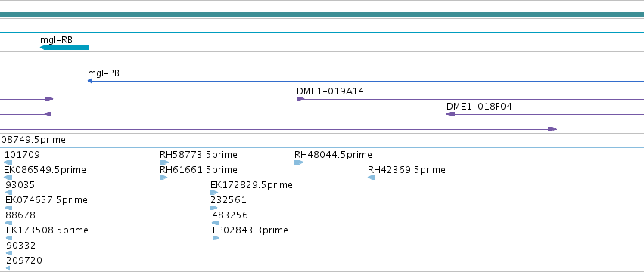Click the RH61661.5prime feature arrow
Viewport: 644px width, 272px height.
pos(163,178)
